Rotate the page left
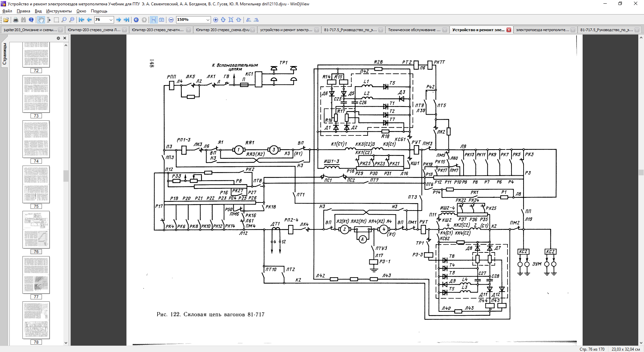 249,20
